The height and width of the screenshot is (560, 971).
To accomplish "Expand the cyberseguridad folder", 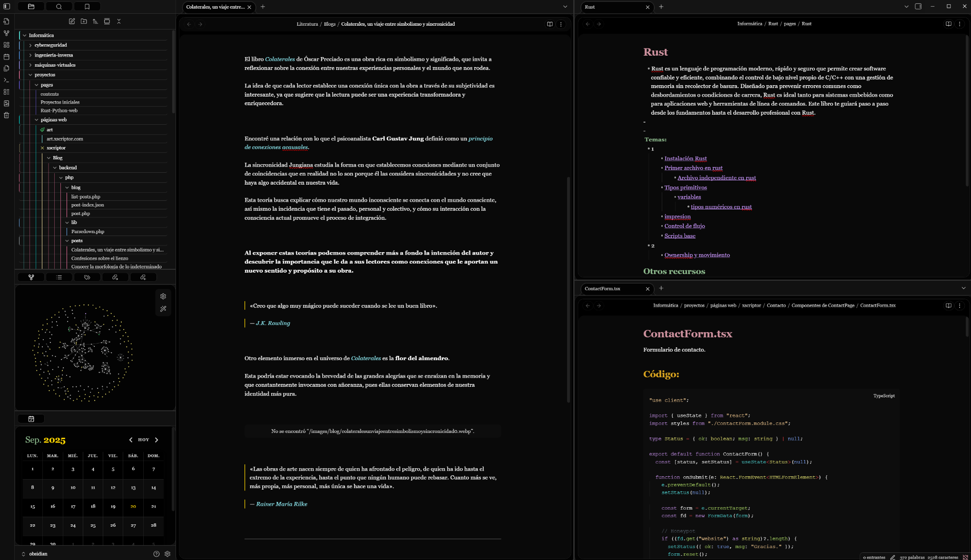I will [x=30, y=45].
